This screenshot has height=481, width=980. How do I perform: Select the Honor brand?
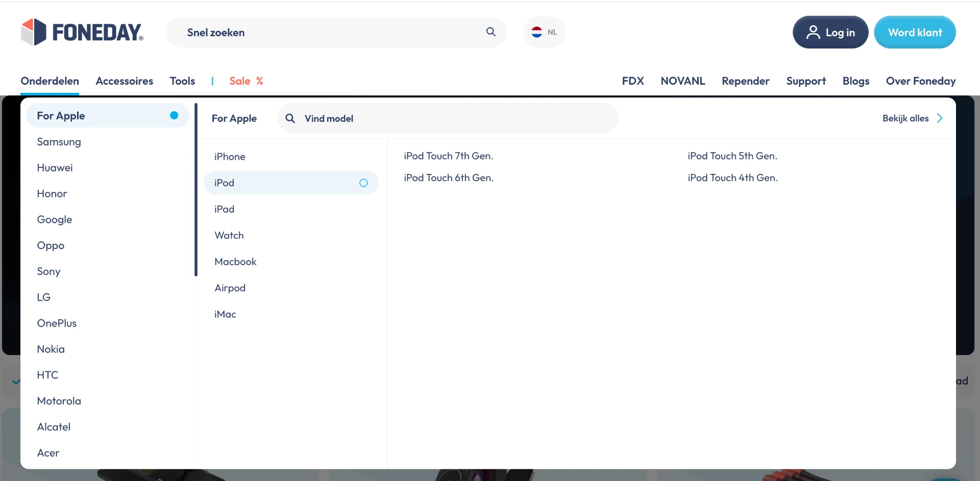pos(52,194)
